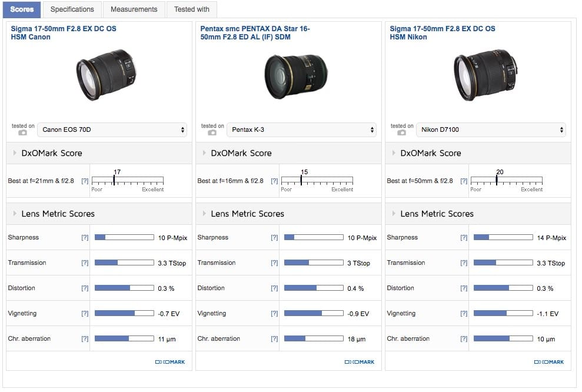This screenshot has width=582, height=392.
Task: Click help icon for Best at f=16mm score
Action: (x=274, y=181)
